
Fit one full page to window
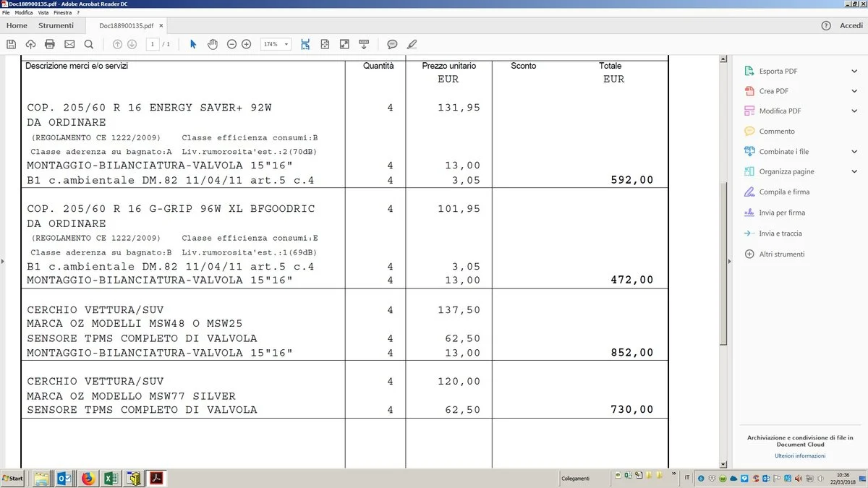pyautogui.click(x=325, y=44)
